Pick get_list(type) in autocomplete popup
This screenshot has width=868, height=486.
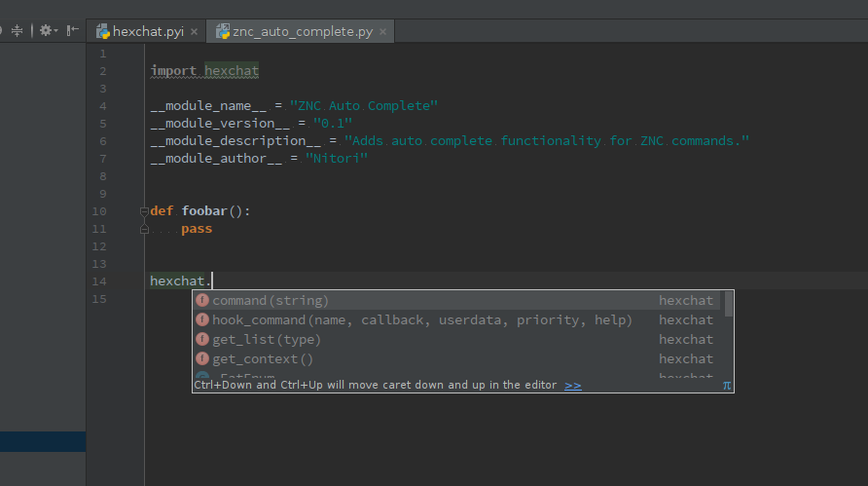(x=267, y=340)
